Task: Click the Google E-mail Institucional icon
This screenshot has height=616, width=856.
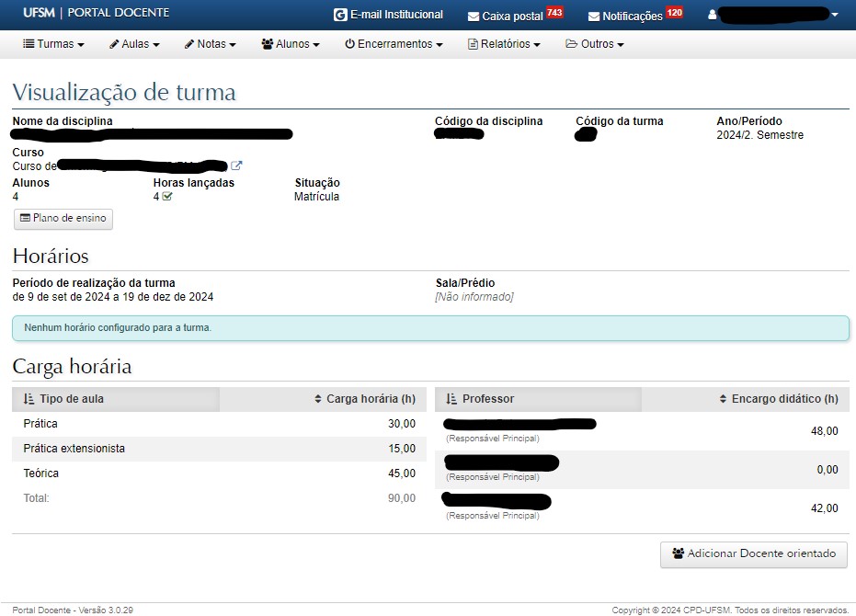Action: (341, 16)
